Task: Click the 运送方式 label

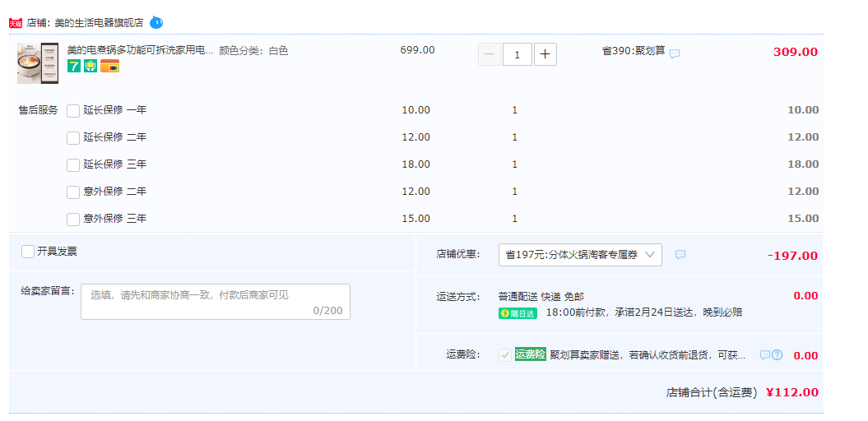Action: pos(458,297)
